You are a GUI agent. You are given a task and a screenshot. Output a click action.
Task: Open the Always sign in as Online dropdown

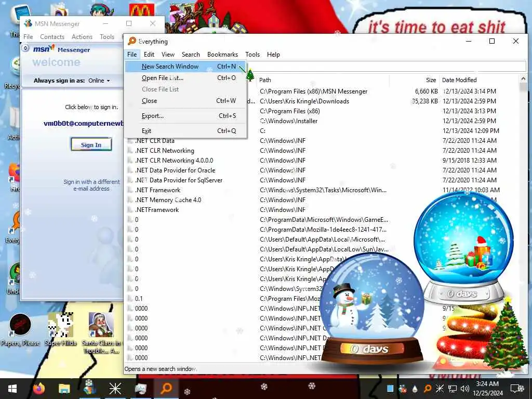point(99,81)
